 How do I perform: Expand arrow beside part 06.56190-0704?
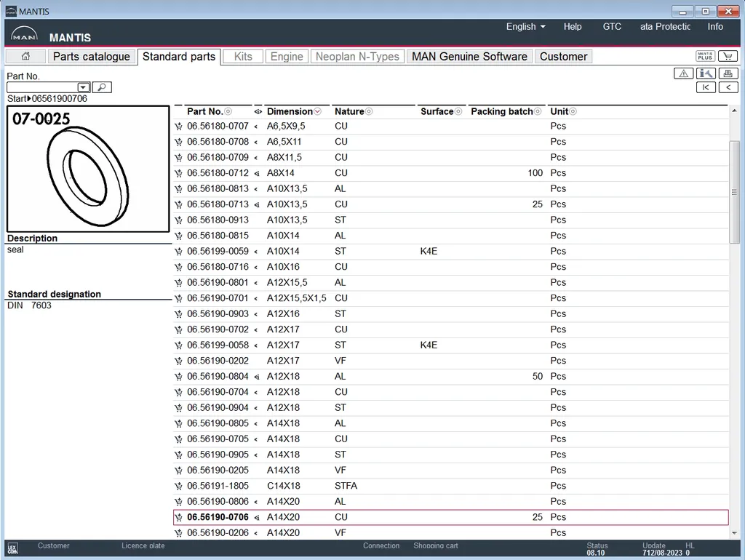(x=256, y=392)
